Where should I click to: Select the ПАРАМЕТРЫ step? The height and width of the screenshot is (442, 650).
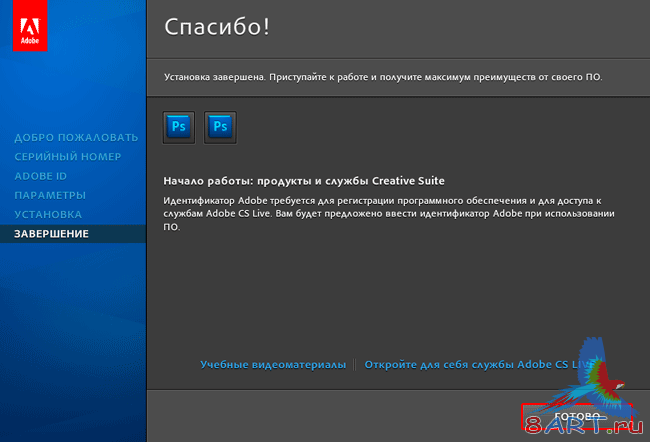tap(50, 195)
